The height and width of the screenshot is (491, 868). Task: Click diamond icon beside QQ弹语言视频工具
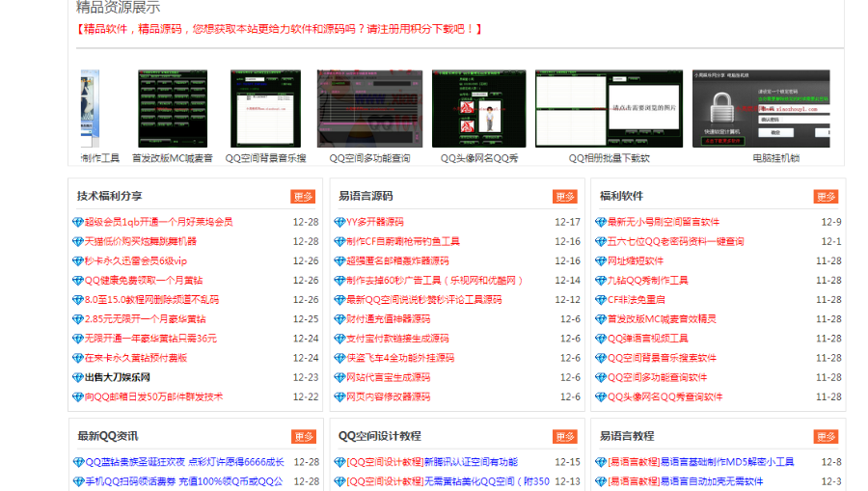(x=601, y=339)
